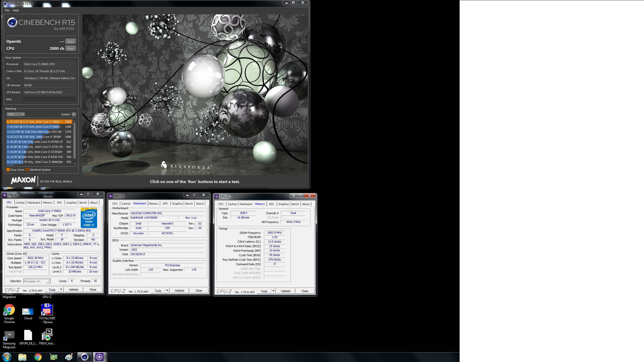644x362 pixels.
Task: Select the TOTALCMD desktop shortcut
Action: pyautogui.click(x=47, y=313)
